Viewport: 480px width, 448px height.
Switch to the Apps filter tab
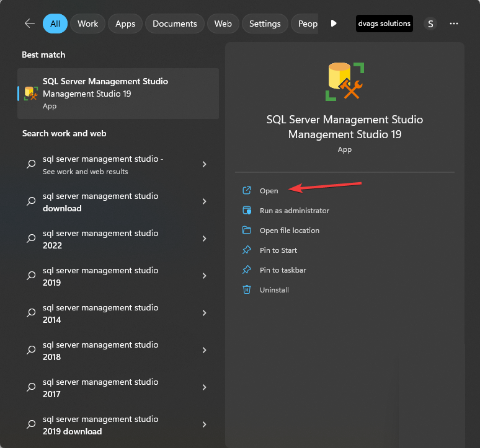125,24
